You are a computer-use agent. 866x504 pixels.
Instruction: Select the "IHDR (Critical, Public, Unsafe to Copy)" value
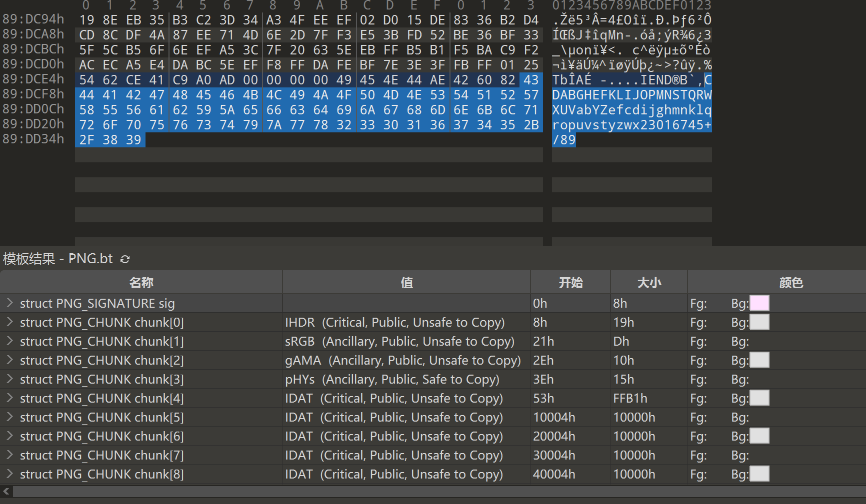coord(395,322)
